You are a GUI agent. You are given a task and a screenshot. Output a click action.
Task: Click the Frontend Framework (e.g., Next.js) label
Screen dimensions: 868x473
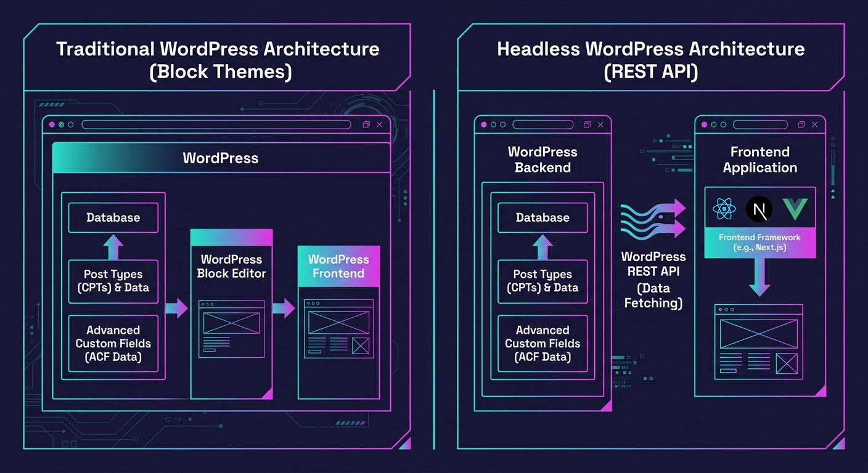[759, 242]
